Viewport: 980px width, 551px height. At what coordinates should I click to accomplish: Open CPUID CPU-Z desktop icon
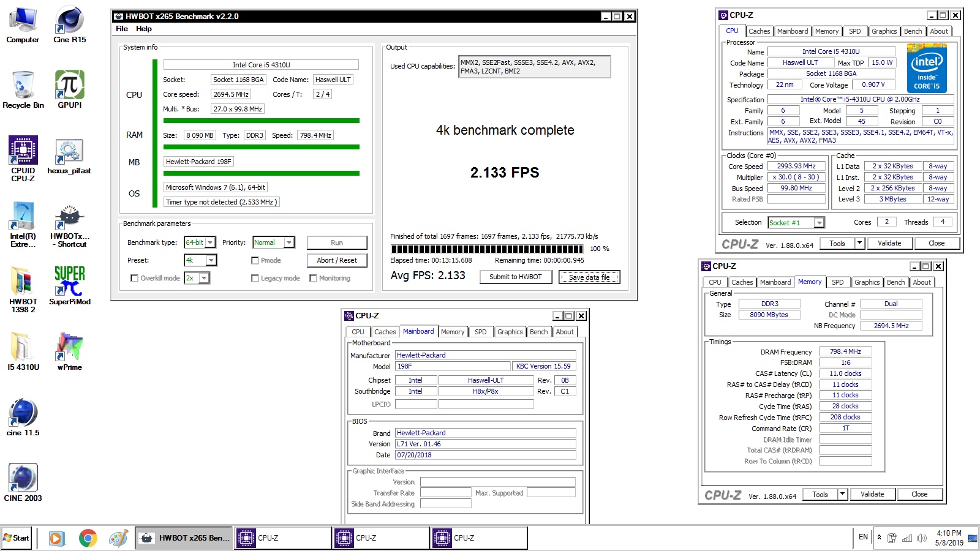[23, 159]
